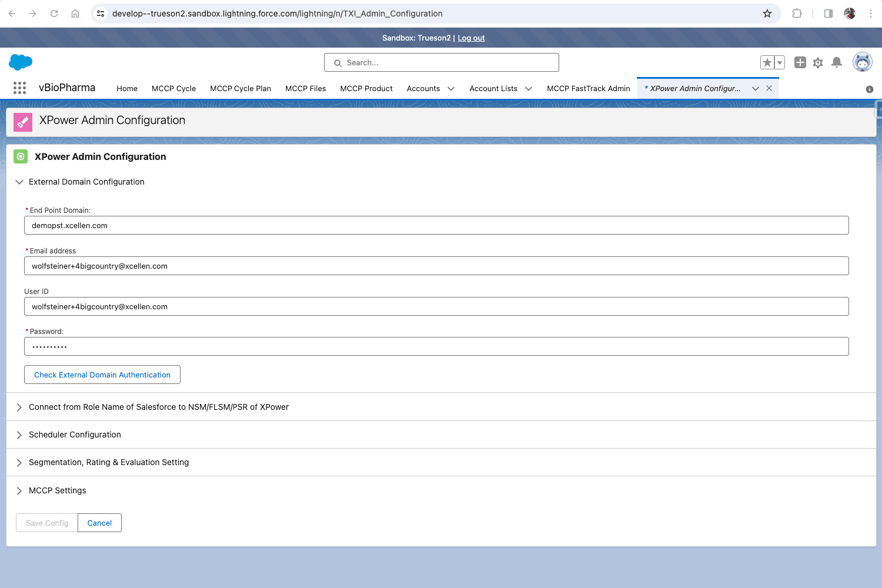The width and height of the screenshot is (882, 588).
Task: Go back with browser back arrow
Action: 12,14
